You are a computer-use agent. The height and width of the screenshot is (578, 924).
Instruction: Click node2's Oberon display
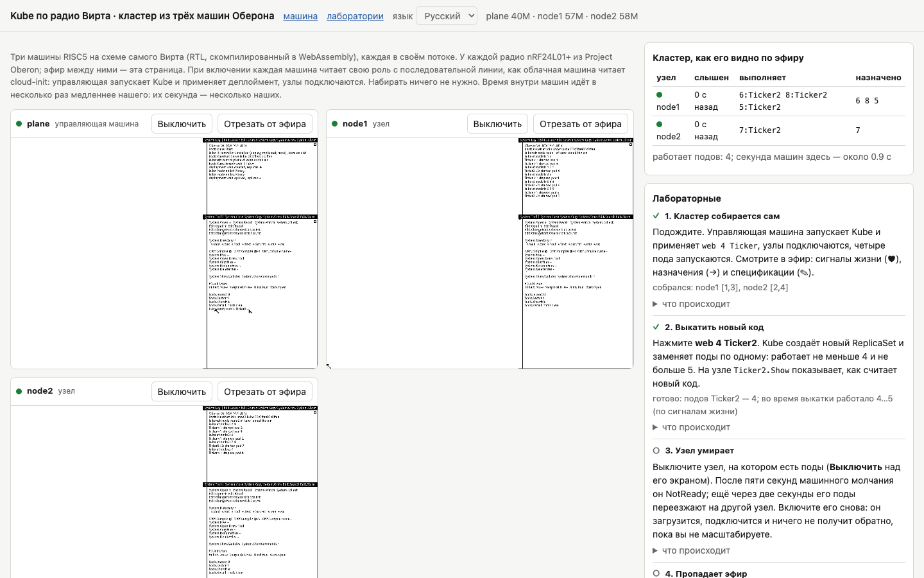[164, 492]
